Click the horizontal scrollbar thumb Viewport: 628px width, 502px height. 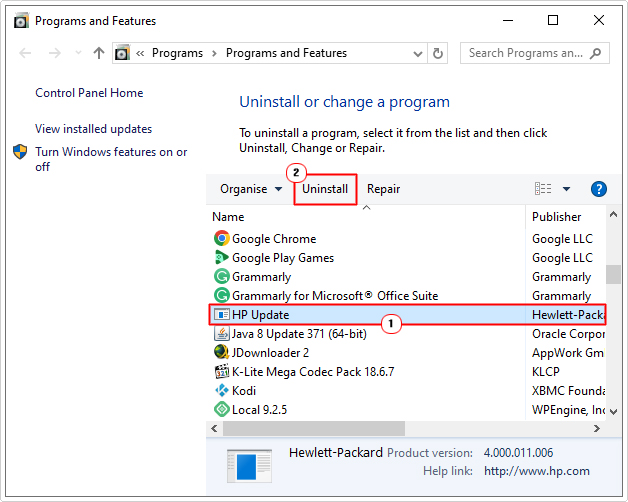coord(314,428)
